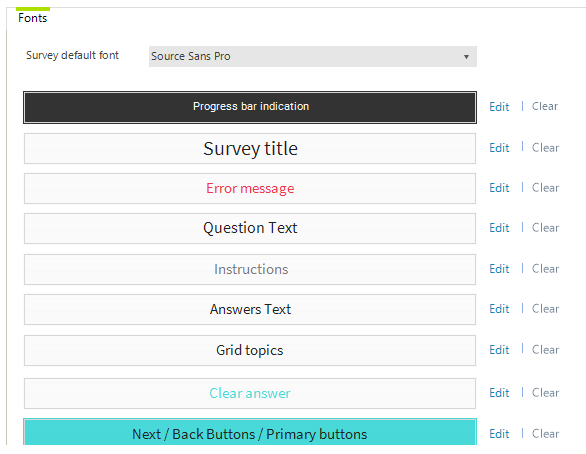Edit the Answers Text font
This screenshot has height=454, width=586.
click(x=499, y=309)
